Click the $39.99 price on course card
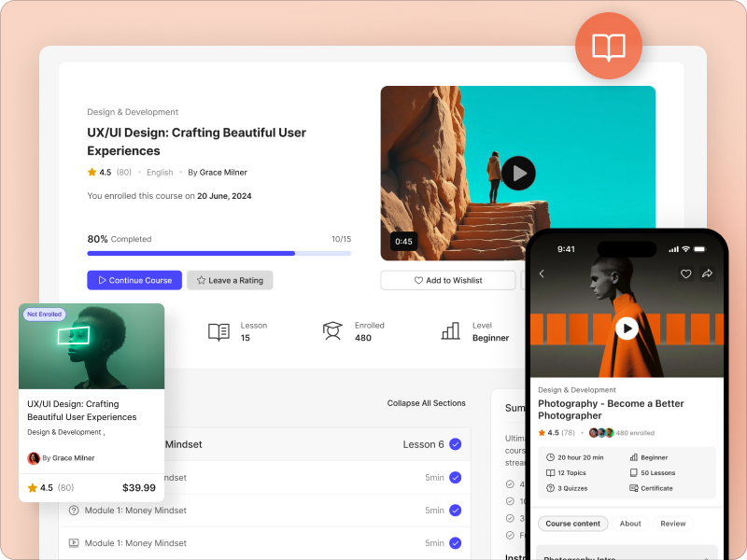This screenshot has width=747, height=560. pos(138,487)
